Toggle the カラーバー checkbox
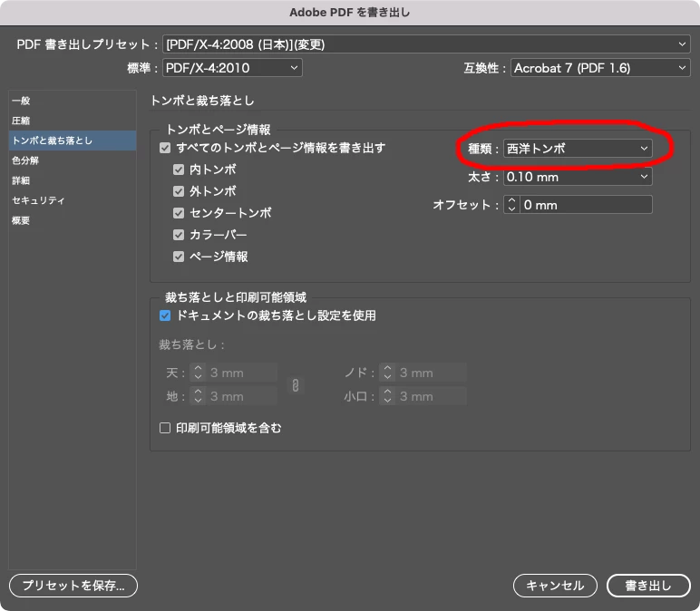This screenshot has width=700, height=611. click(x=179, y=235)
